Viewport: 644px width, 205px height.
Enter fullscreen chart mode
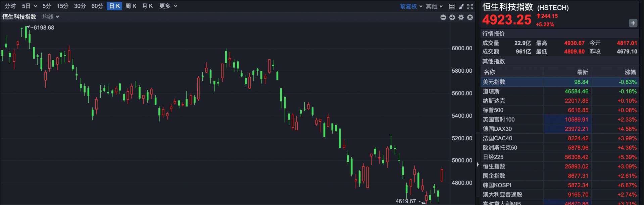pyautogui.click(x=470, y=6)
